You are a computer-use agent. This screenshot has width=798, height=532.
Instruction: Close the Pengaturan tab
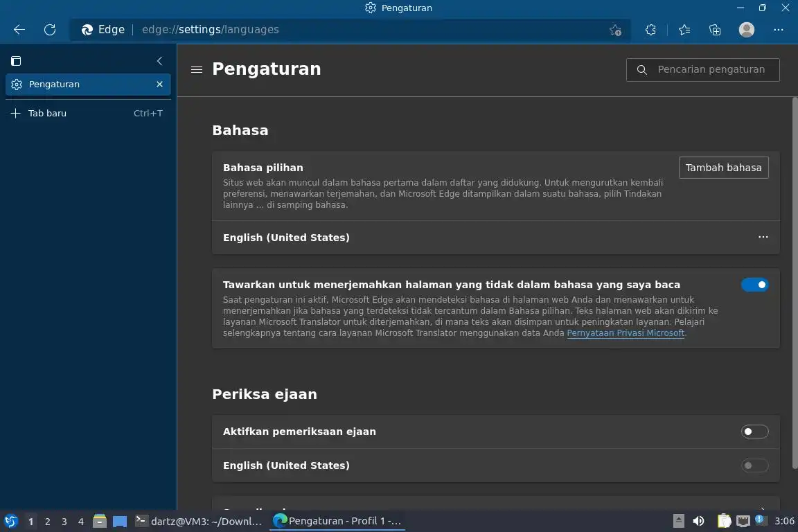[160, 84]
